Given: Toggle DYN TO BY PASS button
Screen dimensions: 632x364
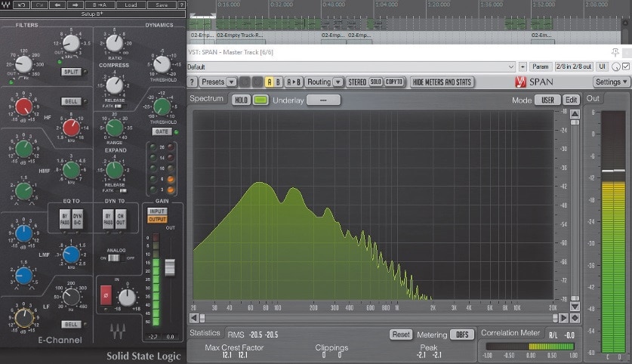Looking at the screenshot, I should pos(108,219).
